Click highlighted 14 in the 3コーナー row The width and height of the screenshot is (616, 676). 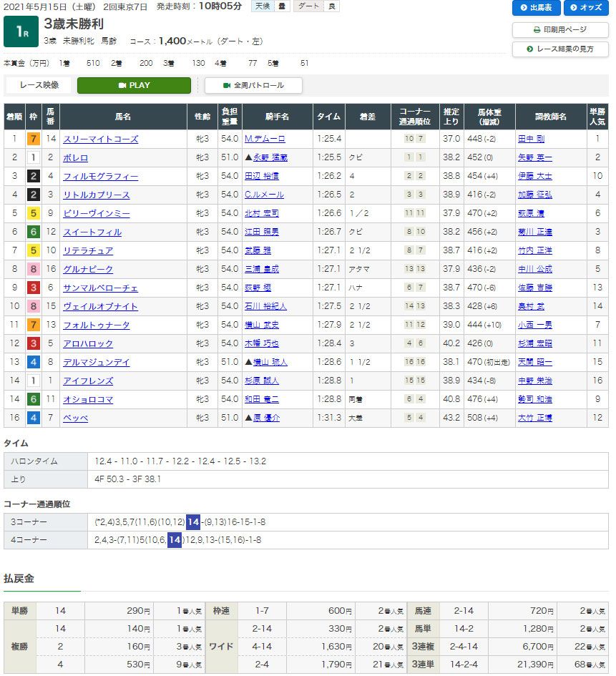point(194,521)
